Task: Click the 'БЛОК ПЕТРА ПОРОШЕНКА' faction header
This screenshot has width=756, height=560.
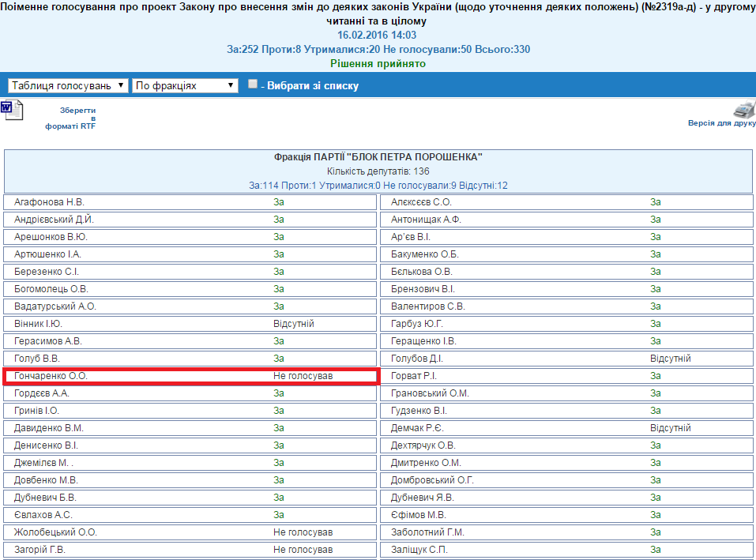Action: click(x=378, y=157)
